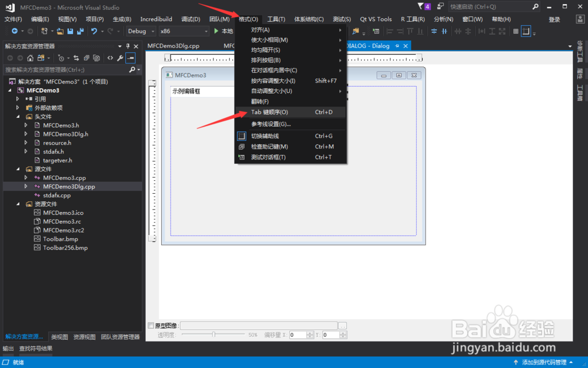Open the Debug configuration dropdown
The width and height of the screenshot is (588, 368).
pyautogui.click(x=153, y=31)
